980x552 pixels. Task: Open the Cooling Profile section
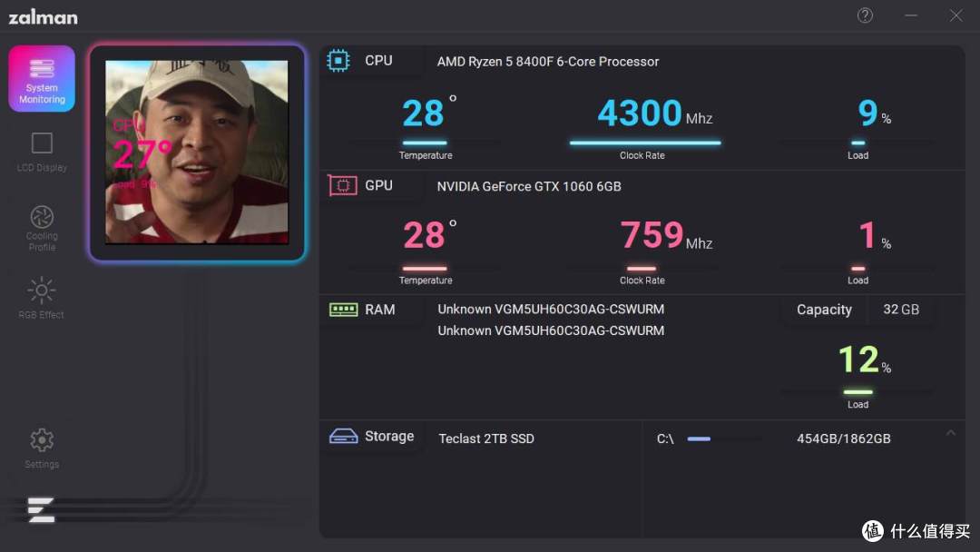(42, 228)
